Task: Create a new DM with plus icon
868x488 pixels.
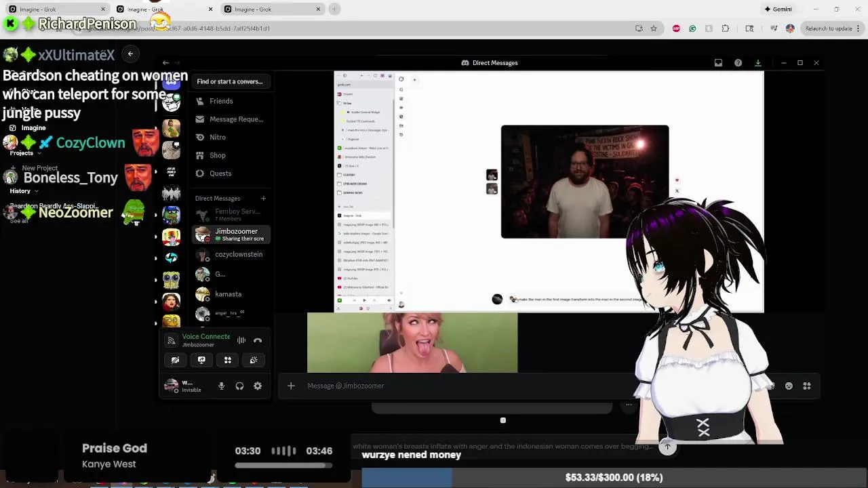Action: [x=263, y=199]
